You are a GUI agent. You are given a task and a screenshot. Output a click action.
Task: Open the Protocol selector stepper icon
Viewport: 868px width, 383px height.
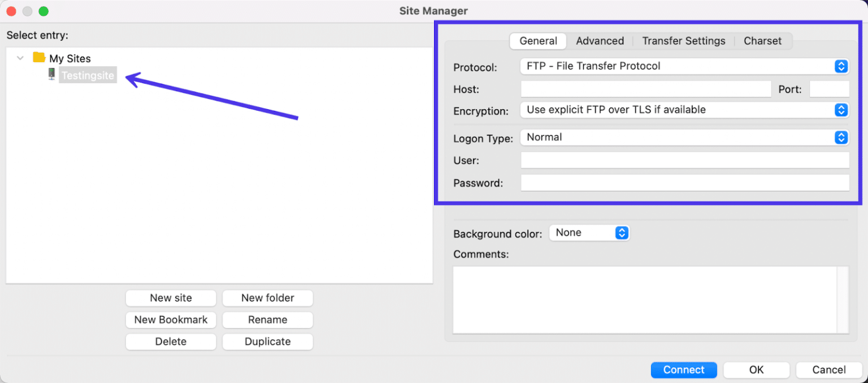pyautogui.click(x=841, y=66)
